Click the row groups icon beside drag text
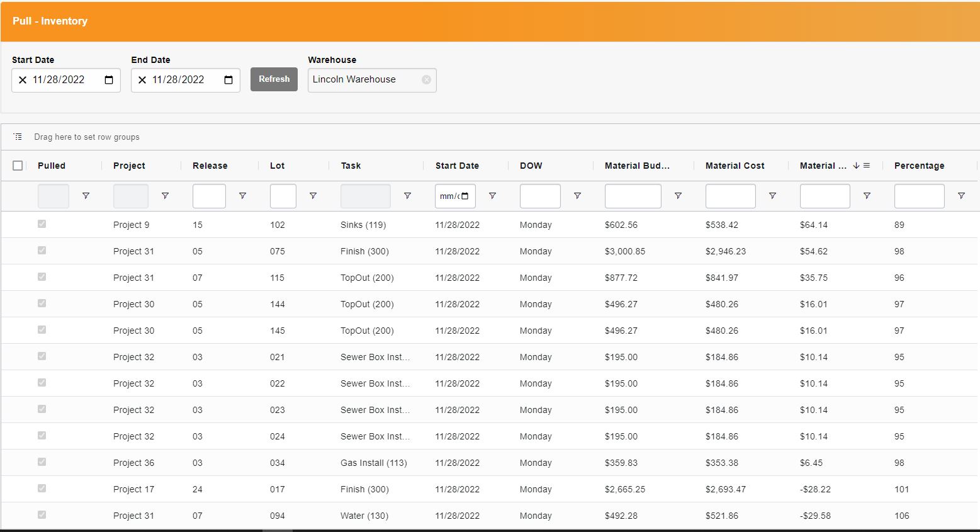This screenshot has height=532, width=980. tap(18, 137)
